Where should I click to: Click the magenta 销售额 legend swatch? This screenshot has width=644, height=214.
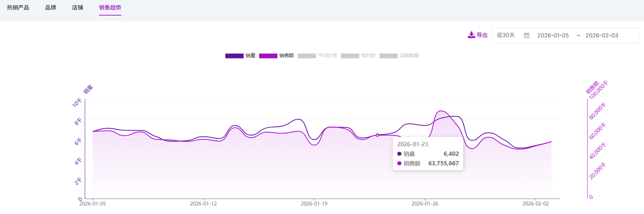click(x=268, y=56)
